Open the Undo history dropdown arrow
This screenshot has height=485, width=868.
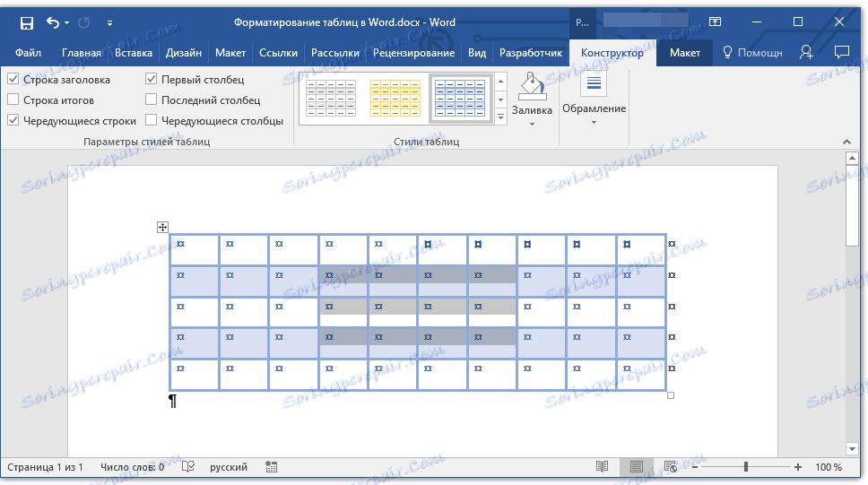(x=67, y=22)
